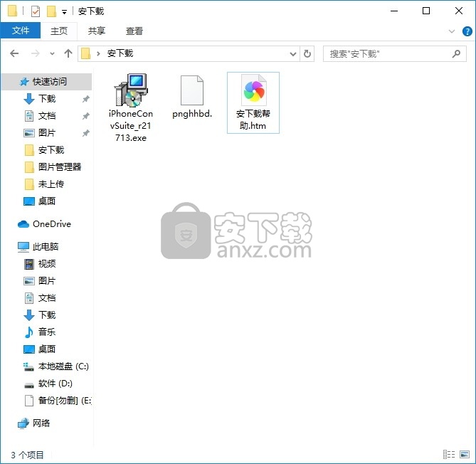Click the properties icon in quick access toolbar
The image size is (476, 464).
(x=36, y=11)
